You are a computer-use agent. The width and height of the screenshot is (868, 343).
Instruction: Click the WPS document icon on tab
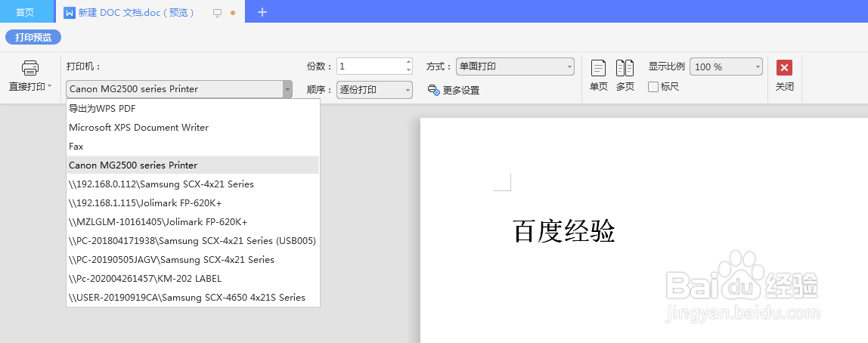tap(70, 13)
